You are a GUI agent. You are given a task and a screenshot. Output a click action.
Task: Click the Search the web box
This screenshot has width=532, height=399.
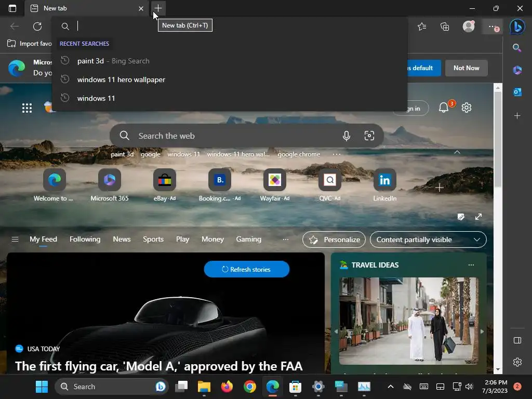[x=247, y=136]
